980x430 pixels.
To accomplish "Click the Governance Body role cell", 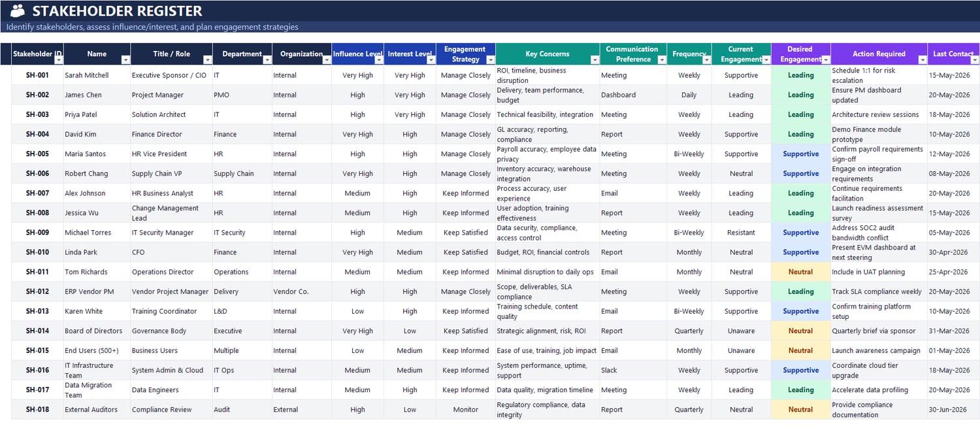I will pos(171,331).
